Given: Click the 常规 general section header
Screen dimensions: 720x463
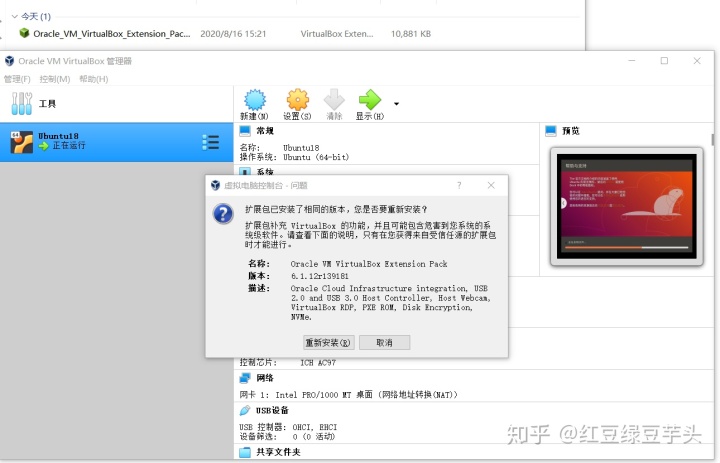Looking at the screenshot, I should click(x=265, y=131).
